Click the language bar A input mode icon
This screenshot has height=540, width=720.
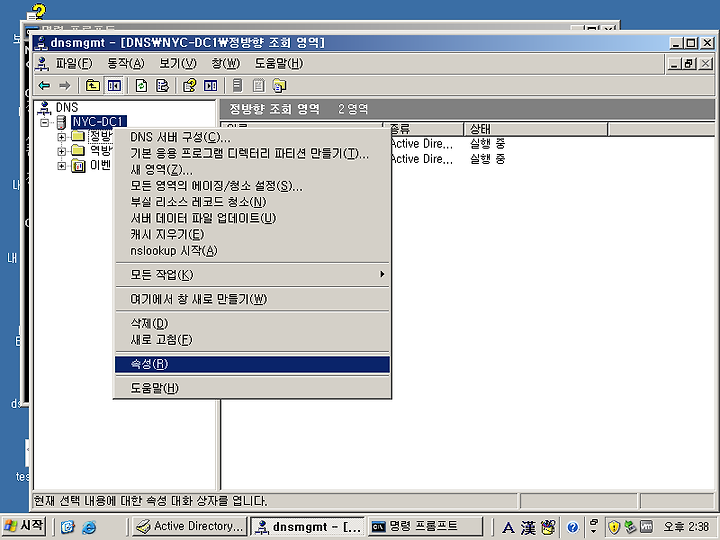(x=508, y=528)
